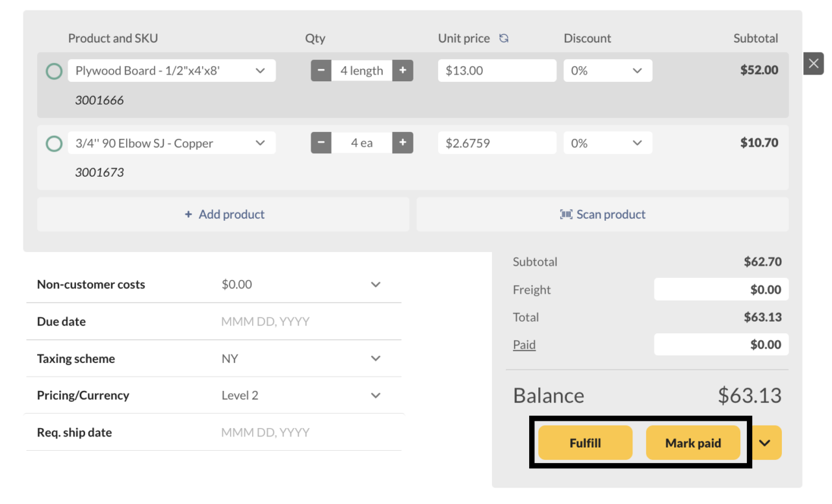
Task: Open the Paid link
Action: (524, 344)
